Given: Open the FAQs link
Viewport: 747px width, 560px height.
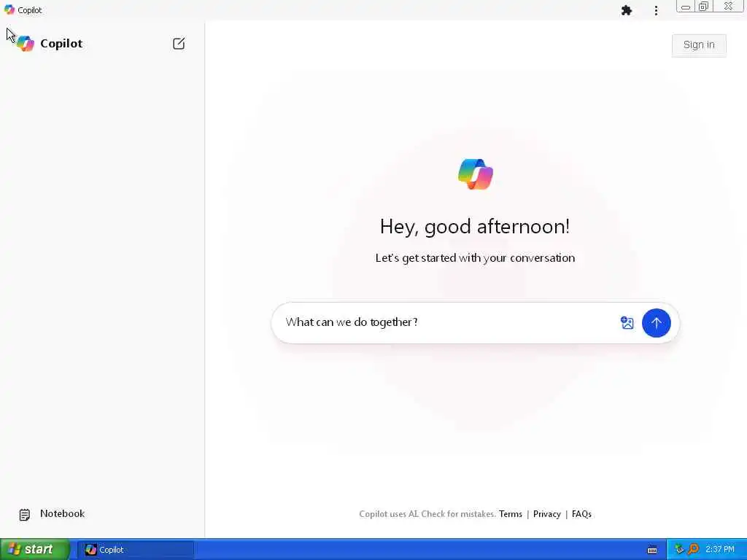Looking at the screenshot, I should click(581, 514).
